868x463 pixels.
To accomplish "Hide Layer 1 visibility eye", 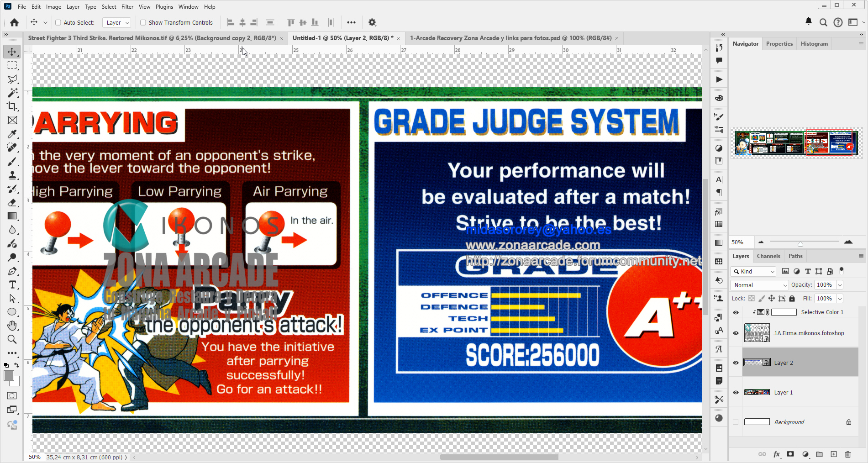I will tap(736, 392).
